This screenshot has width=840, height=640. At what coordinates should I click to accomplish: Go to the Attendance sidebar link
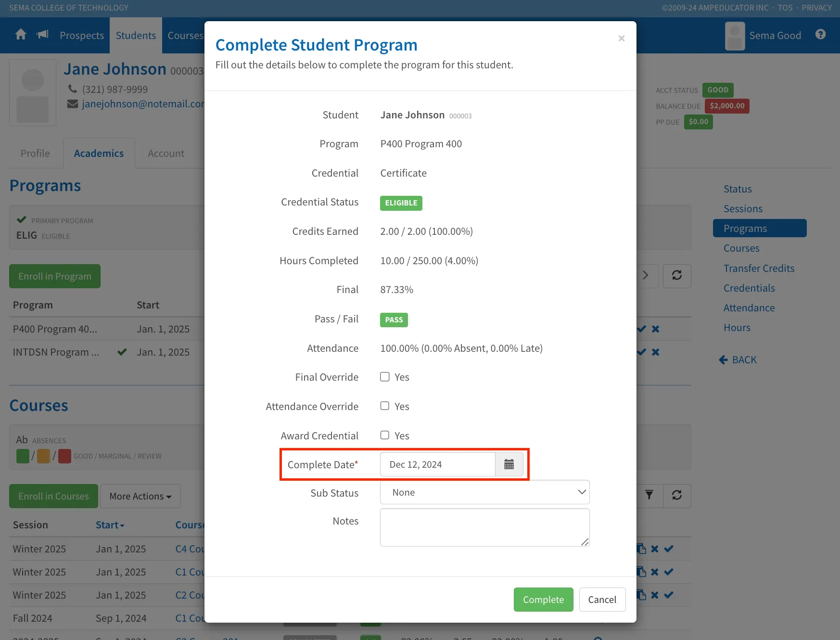coord(749,307)
